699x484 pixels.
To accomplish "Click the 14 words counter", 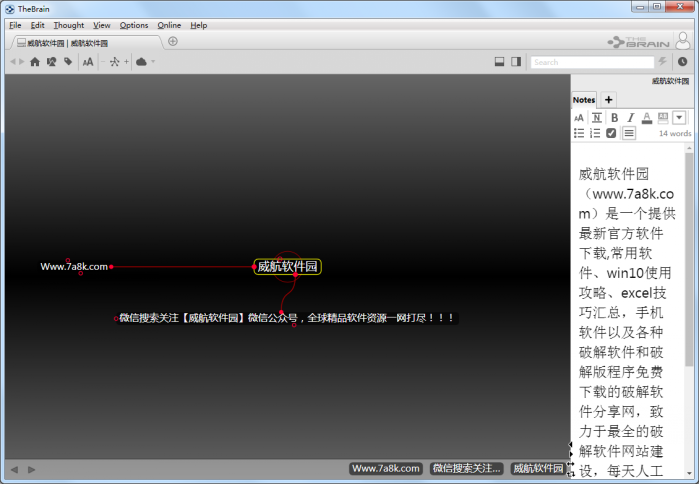I will point(675,133).
